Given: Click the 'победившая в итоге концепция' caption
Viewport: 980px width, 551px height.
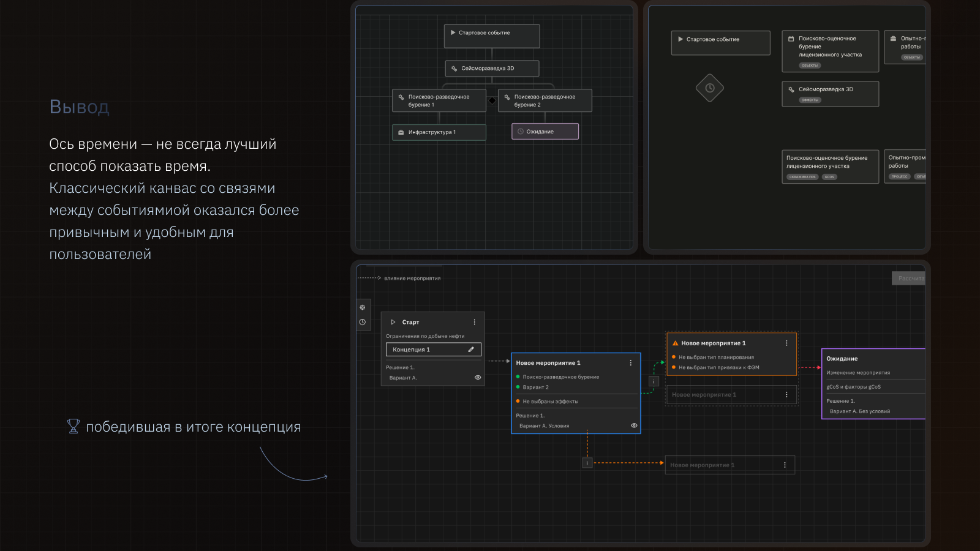Looking at the screenshot, I should [x=194, y=427].
